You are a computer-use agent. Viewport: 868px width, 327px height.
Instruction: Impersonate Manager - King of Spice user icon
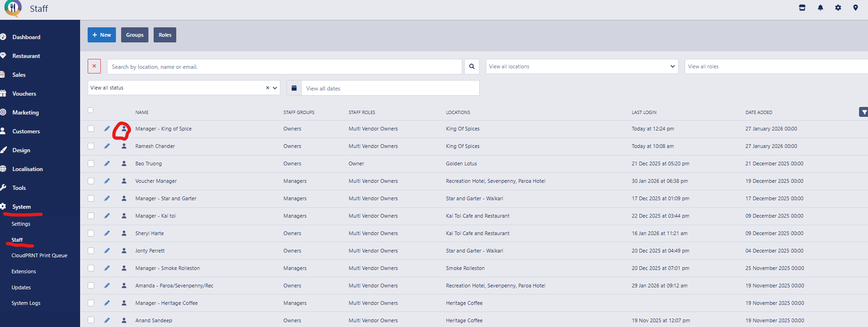(x=124, y=129)
